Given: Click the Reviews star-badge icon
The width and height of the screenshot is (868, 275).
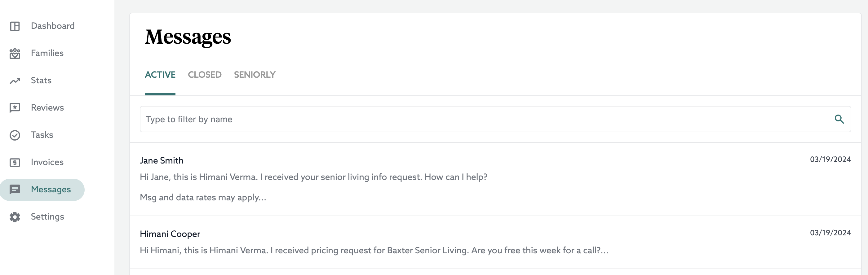Looking at the screenshot, I should point(15,107).
